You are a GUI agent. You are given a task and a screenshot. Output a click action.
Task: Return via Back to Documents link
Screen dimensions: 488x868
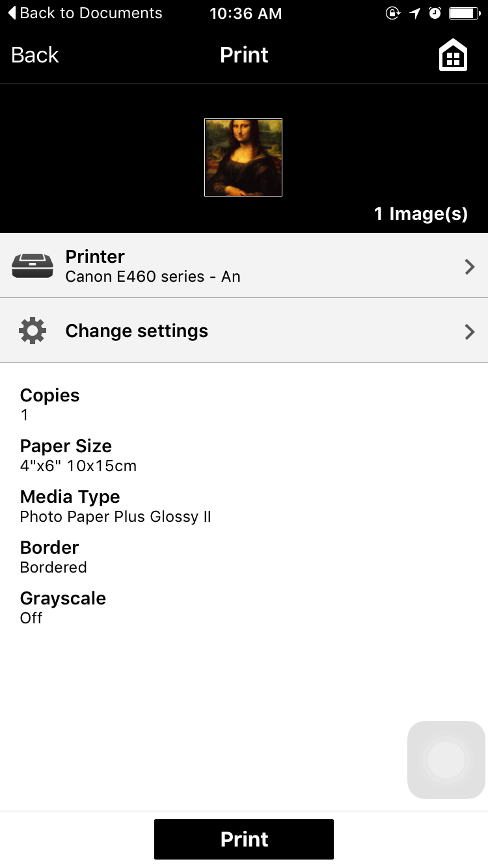point(85,13)
